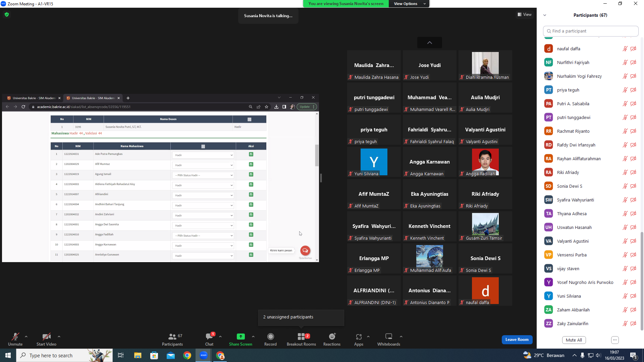Click the gallery page-up chevron
Image resolution: width=644 pixels, height=362 pixels.
coord(430,43)
